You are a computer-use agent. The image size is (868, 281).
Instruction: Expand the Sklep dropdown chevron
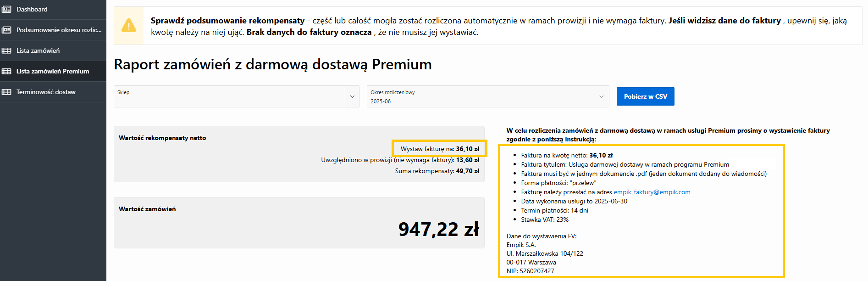coord(352,96)
